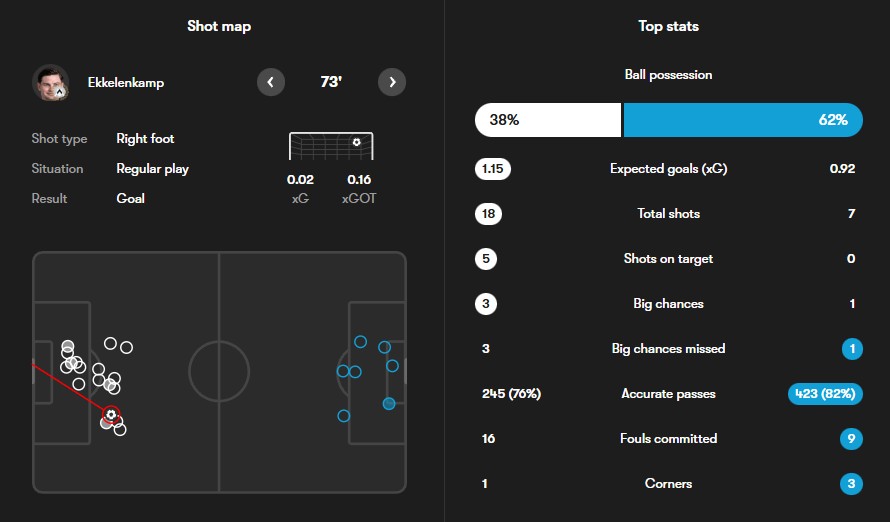890x522 pixels.
Task: Click the ball icon inside the goal diagram
Action: (357, 142)
